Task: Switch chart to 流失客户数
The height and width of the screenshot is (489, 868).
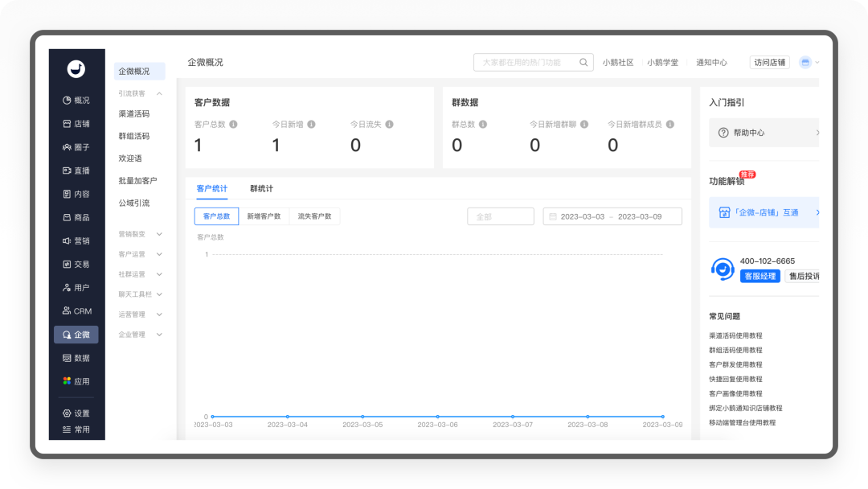Action: [314, 216]
